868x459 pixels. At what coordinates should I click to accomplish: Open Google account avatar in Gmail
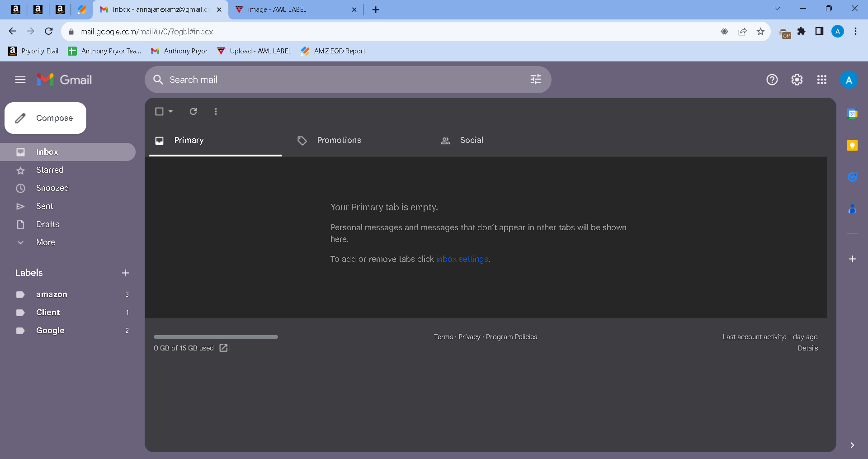(849, 80)
